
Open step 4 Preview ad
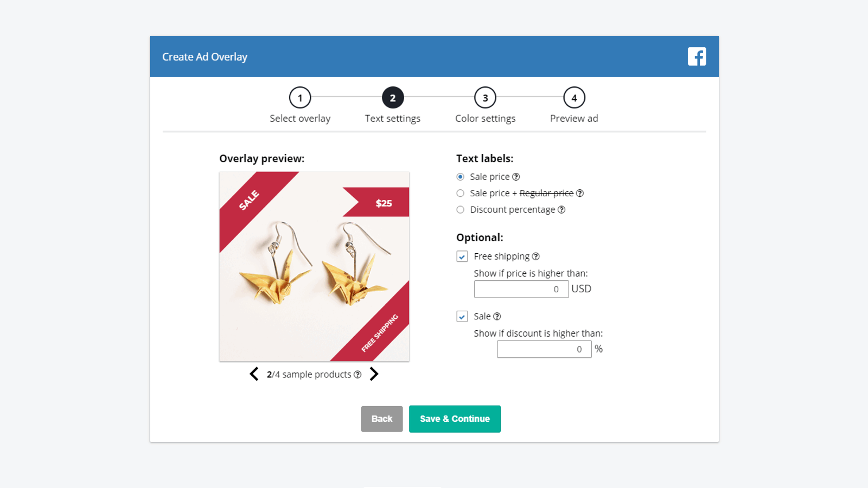click(x=574, y=98)
